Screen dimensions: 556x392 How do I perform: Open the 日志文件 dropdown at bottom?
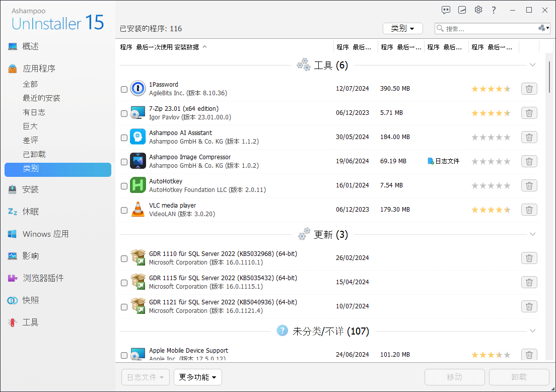click(146, 377)
